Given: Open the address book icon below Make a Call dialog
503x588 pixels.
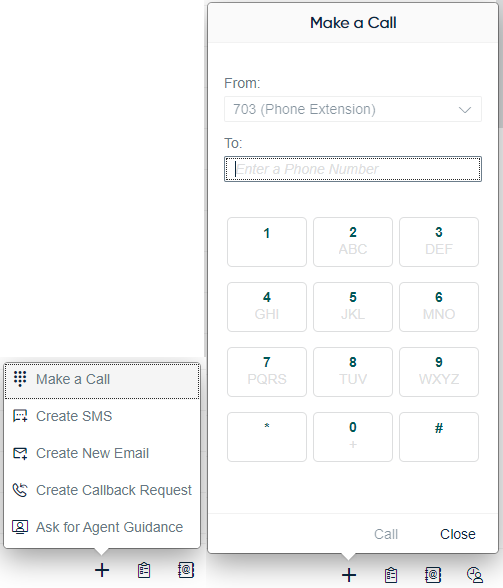Looking at the screenshot, I should click(x=433, y=574).
